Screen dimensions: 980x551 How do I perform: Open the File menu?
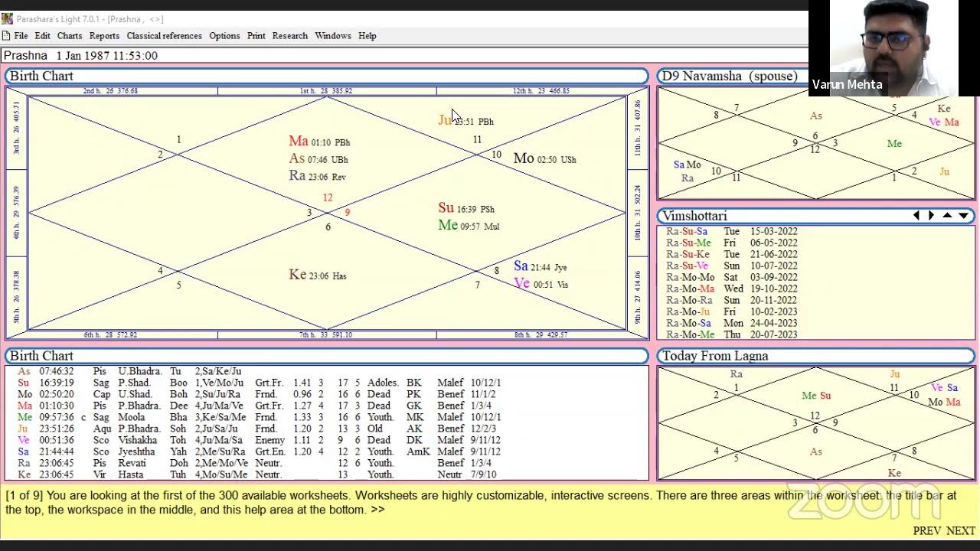[21, 36]
